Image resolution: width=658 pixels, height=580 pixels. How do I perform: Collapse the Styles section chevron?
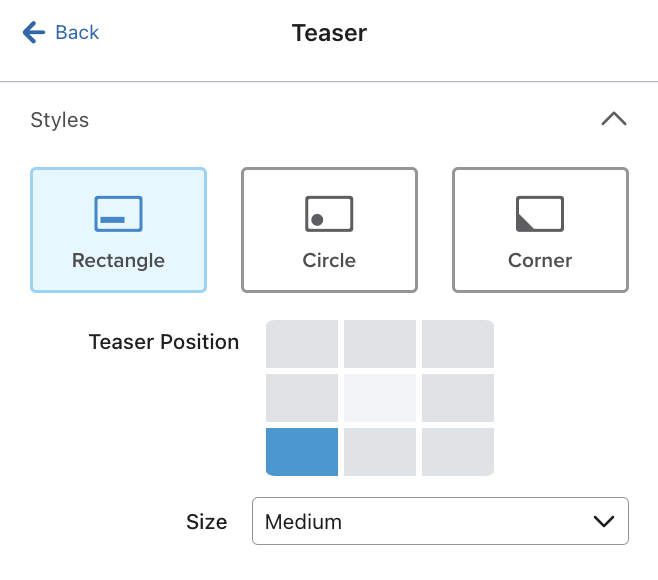(x=613, y=120)
